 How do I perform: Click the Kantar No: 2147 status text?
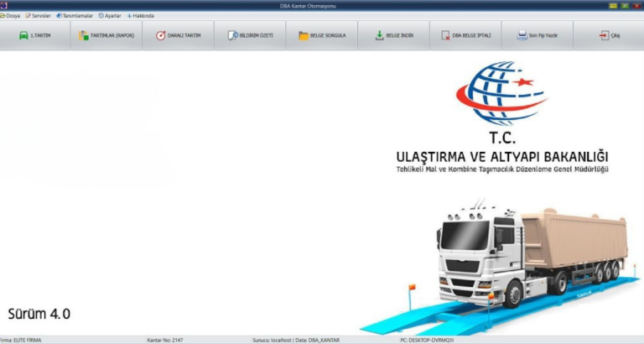point(165,341)
